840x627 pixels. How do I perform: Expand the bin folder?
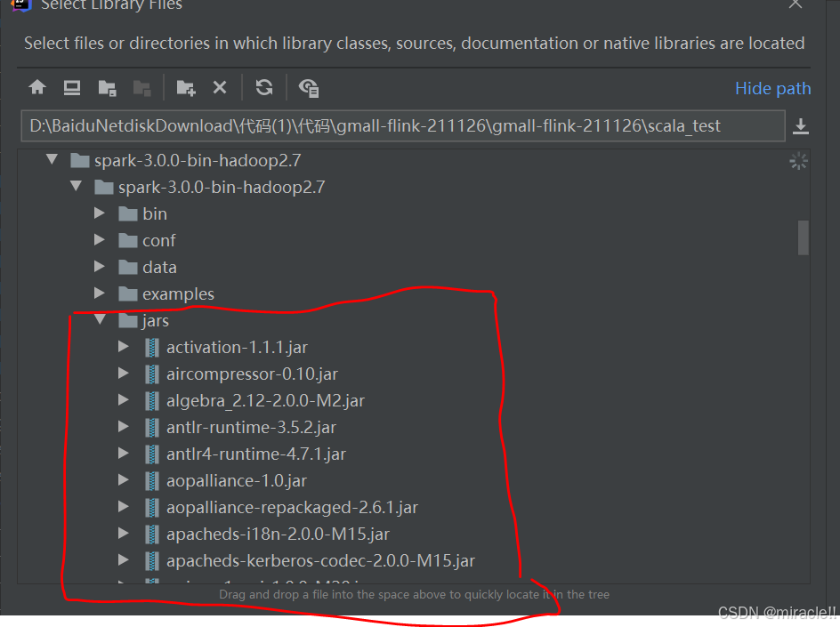point(100,213)
